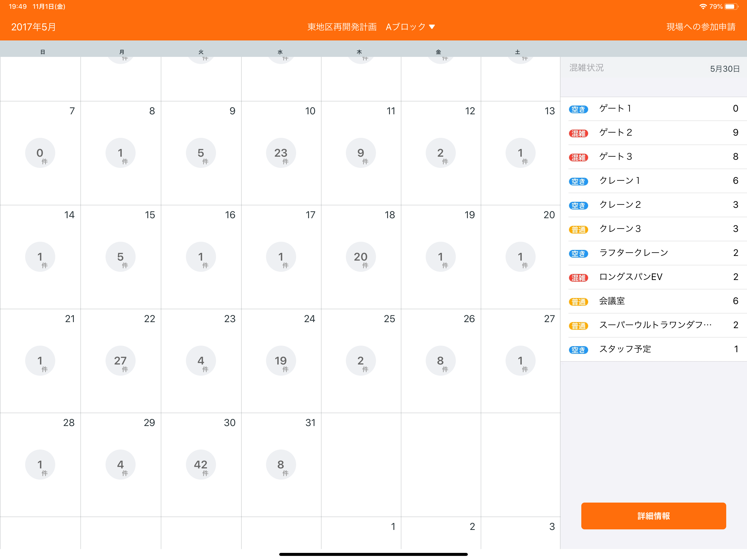Tap the 混雑 badge for ゲート２
The height and width of the screenshot is (560, 747).
tap(579, 133)
